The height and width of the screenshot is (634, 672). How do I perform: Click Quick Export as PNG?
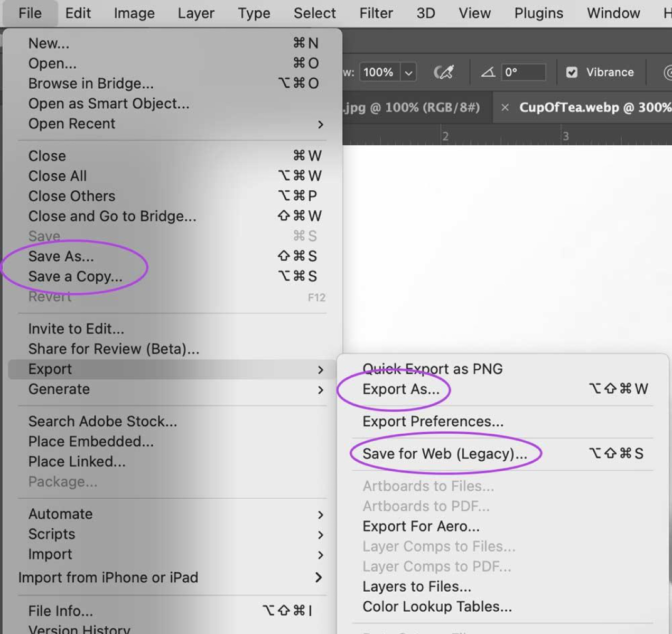432,369
